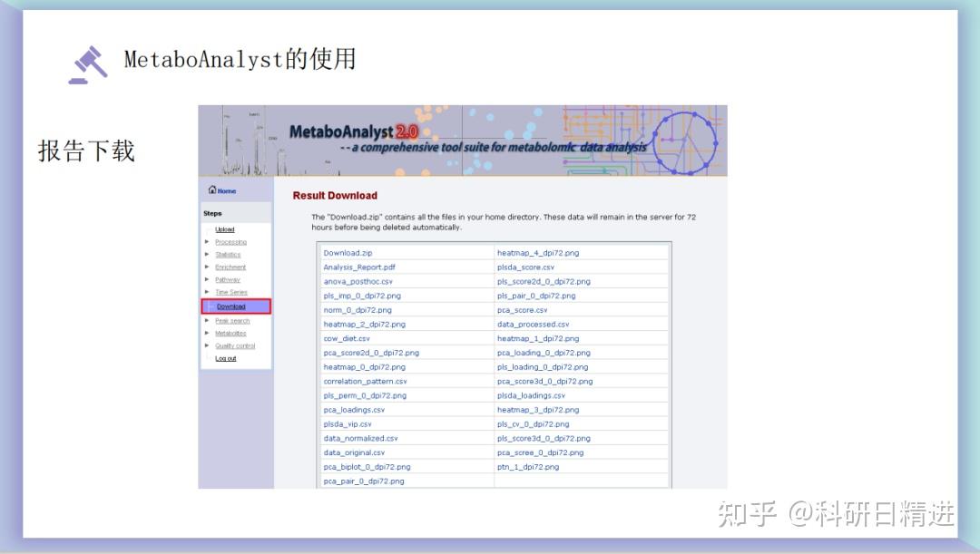
Task: Open heatmap_4_dpi72.png
Action: point(536,252)
